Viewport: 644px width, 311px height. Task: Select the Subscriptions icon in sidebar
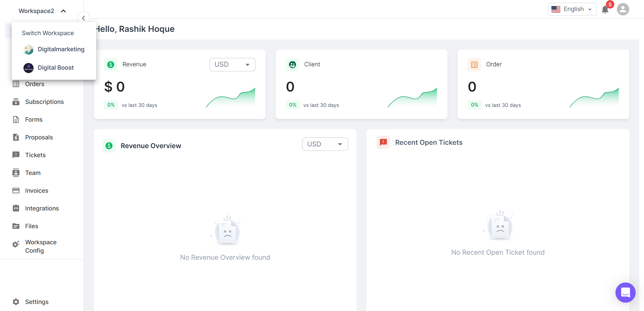click(16, 102)
